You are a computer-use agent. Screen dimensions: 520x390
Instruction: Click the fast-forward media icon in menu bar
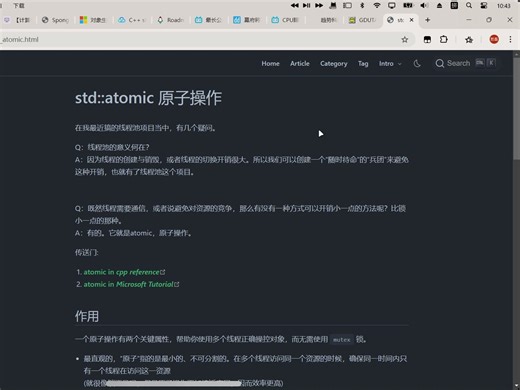pos(319,5)
